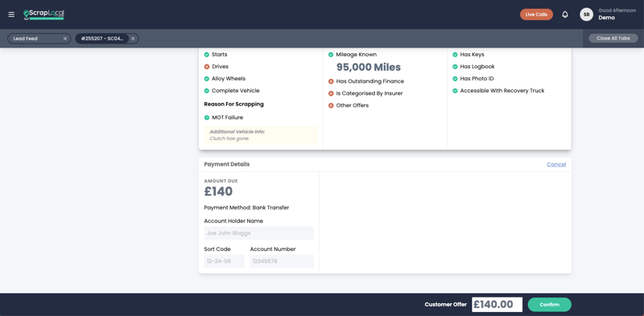Click the red cross beside Drives
This screenshot has width=644, height=316.
207,67
